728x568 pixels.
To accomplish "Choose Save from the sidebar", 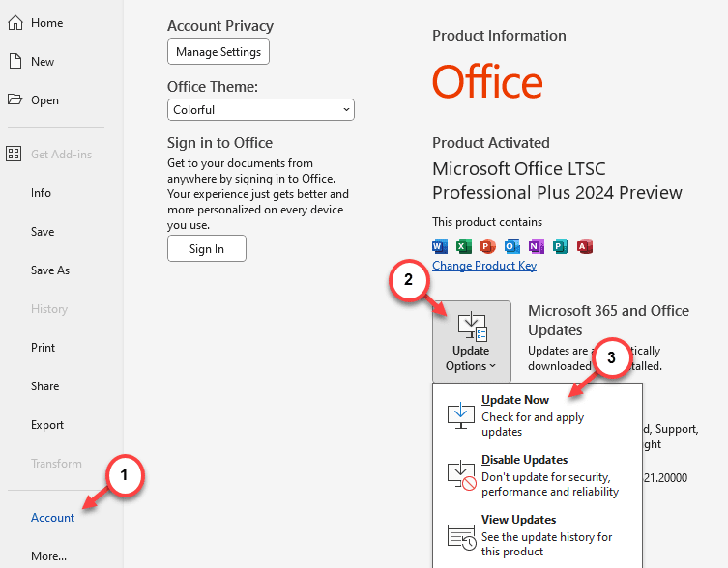I will [43, 232].
